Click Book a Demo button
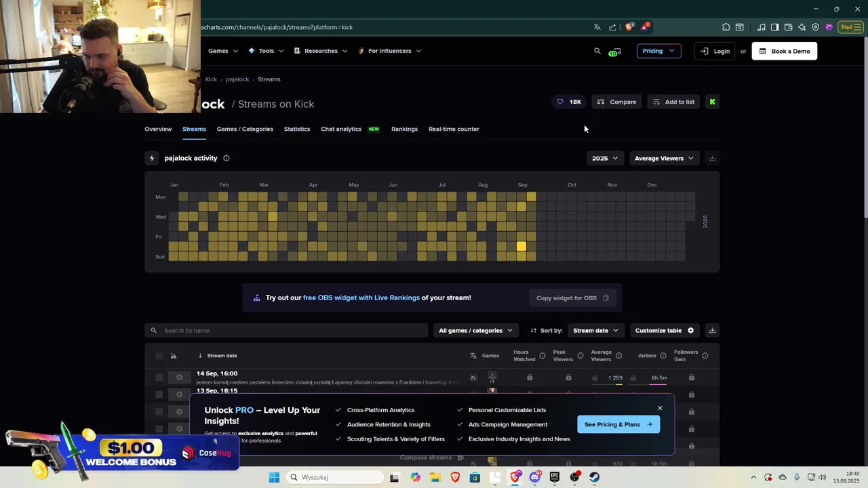The width and height of the screenshot is (868, 488). tap(785, 51)
